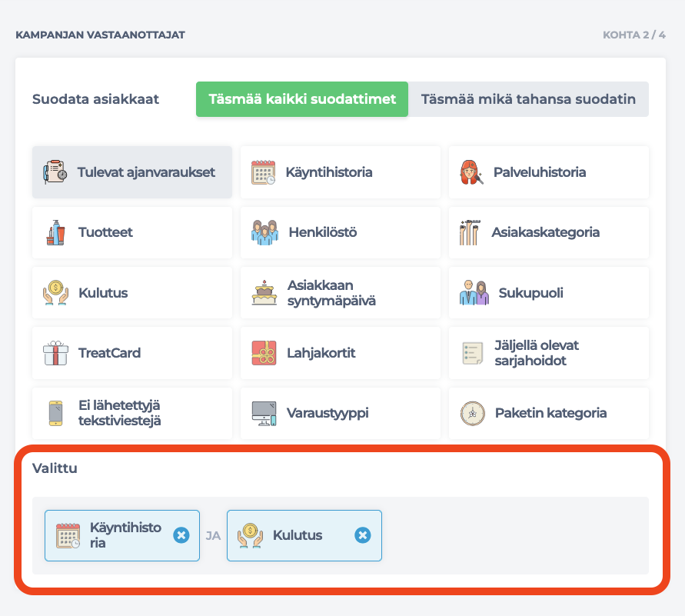
Task: Select the 'Tuotteet' filter label
Action: [105, 232]
